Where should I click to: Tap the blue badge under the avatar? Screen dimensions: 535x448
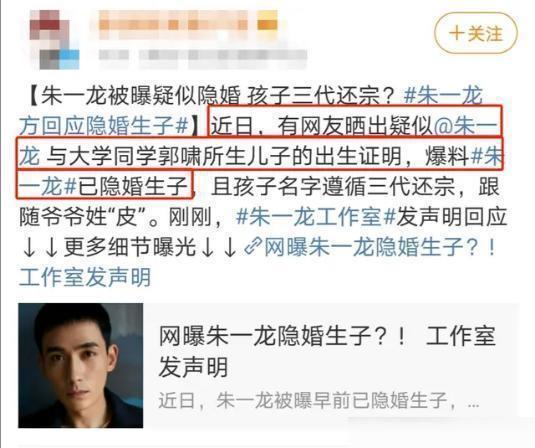(69, 59)
